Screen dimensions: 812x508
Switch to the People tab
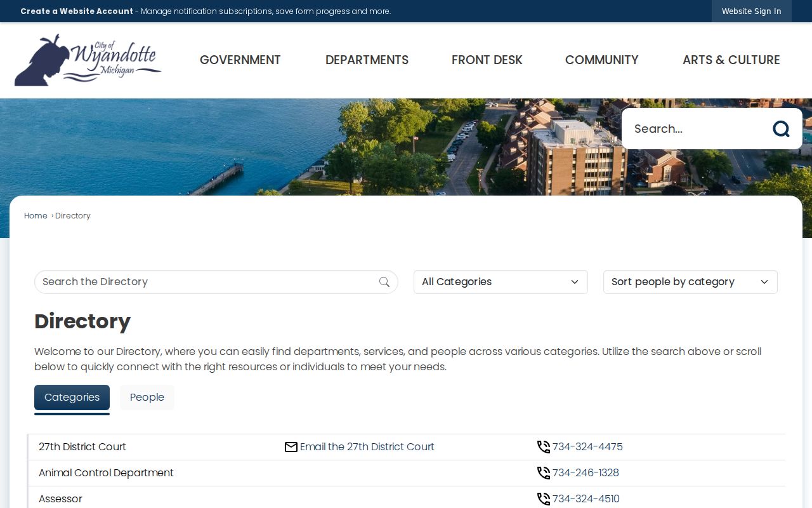[147, 398]
